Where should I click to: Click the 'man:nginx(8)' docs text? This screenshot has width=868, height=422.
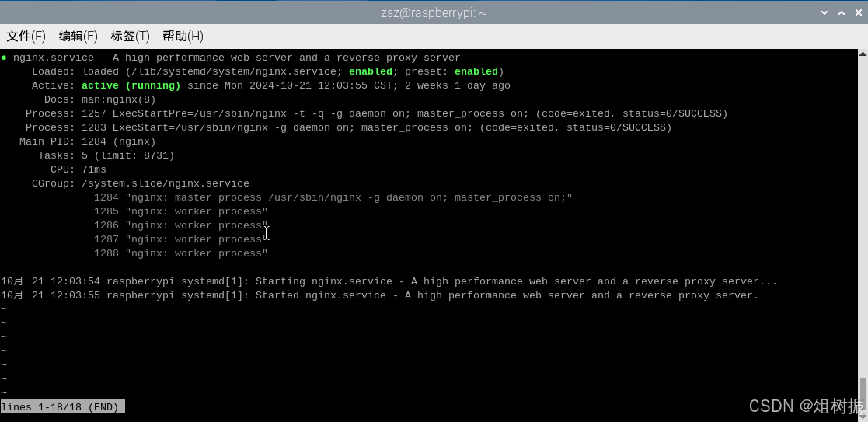pyautogui.click(x=118, y=99)
